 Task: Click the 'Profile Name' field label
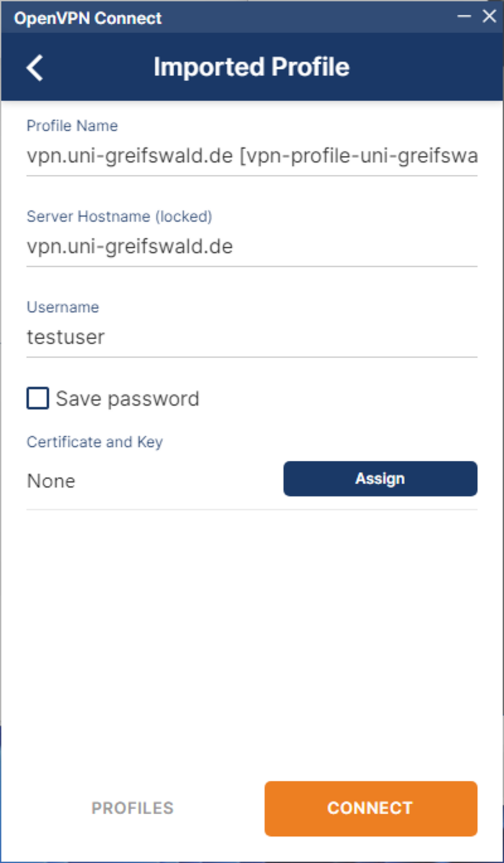point(72,126)
